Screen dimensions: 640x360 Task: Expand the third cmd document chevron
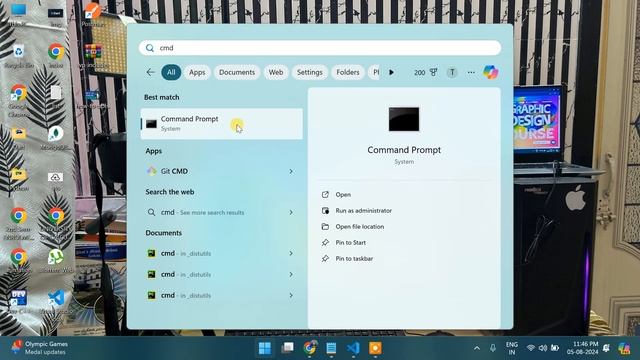click(x=291, y=295)
